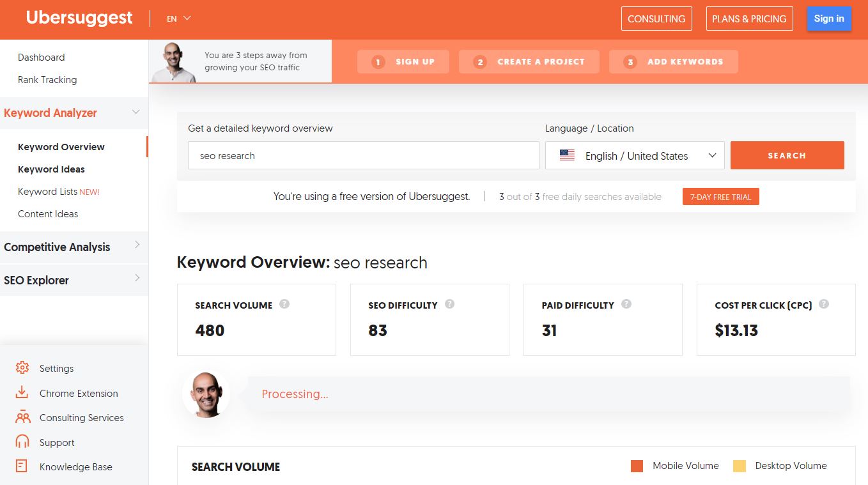The width and height of the screenshot is (868, 485).
Task: Click the COST PER CLICK help icon
Action: [x=824, y=304]
